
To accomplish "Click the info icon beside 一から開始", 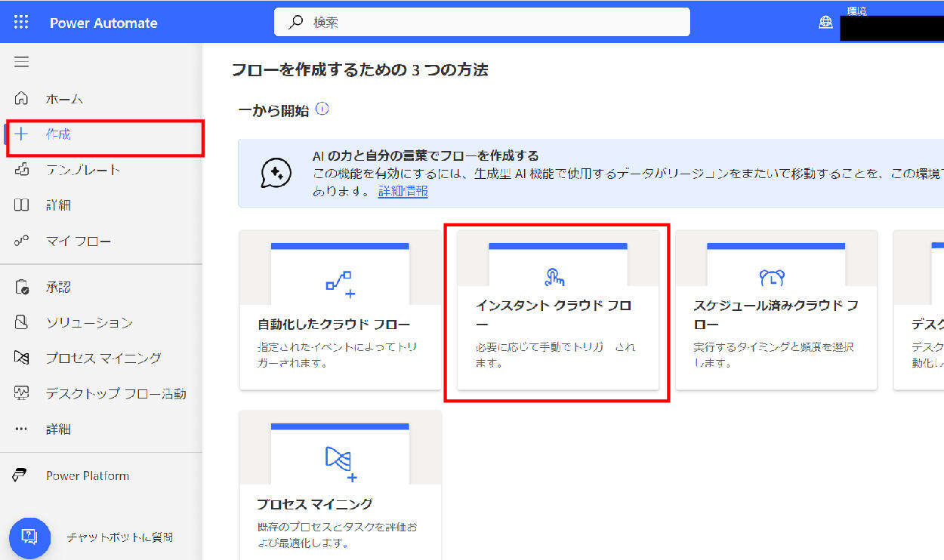I will tap(322, 109).
